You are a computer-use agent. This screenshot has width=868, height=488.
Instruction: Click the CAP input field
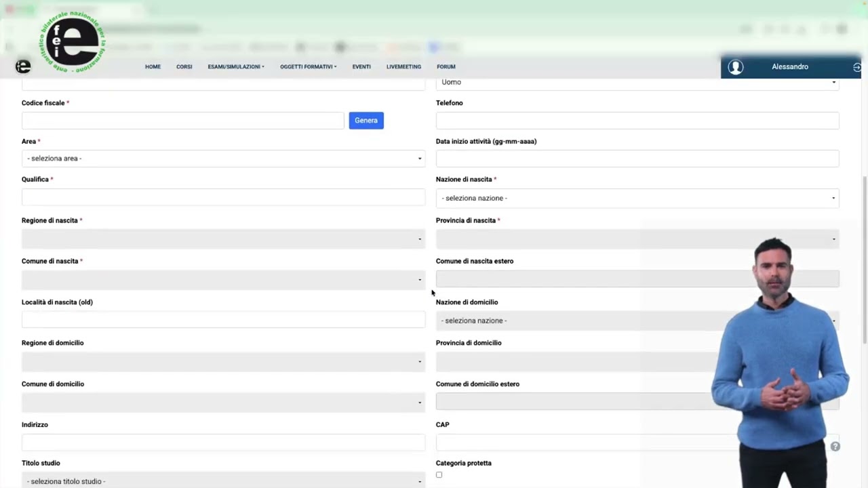click(637, 443)
